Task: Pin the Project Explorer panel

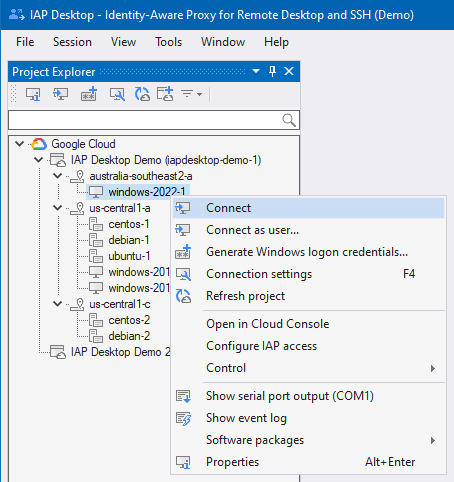Action: click(272, 71)
